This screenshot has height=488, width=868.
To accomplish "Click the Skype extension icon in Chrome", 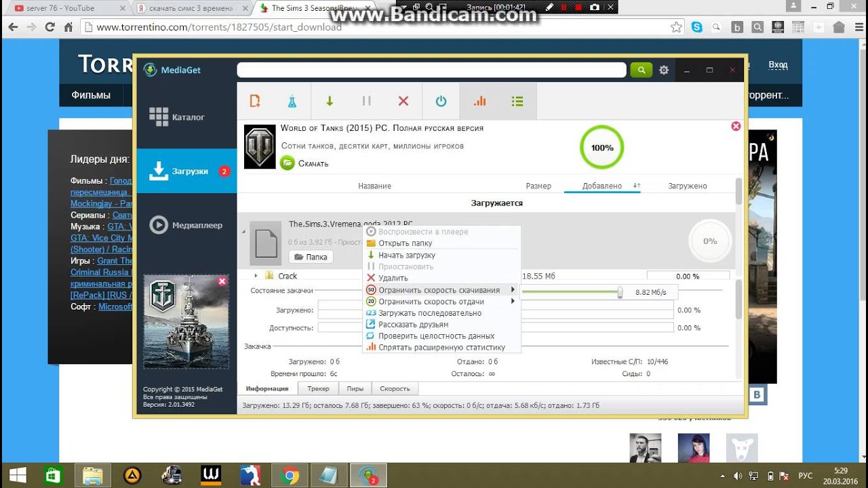I will [696, 27].
